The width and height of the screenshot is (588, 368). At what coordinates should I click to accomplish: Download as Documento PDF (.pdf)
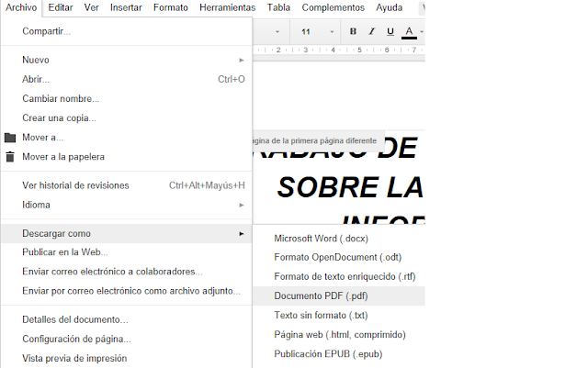coord(339,296)
